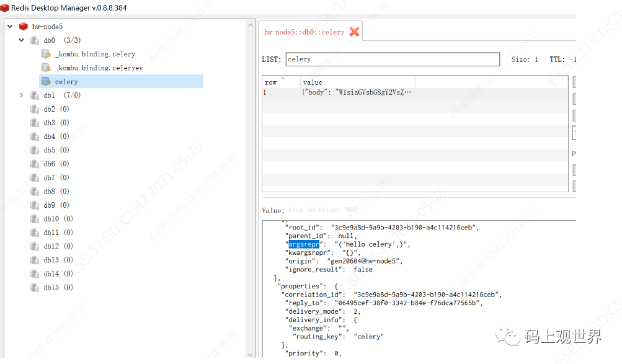
Task: Select the db1 (7/0) tree item
Action: click(62, 95)
